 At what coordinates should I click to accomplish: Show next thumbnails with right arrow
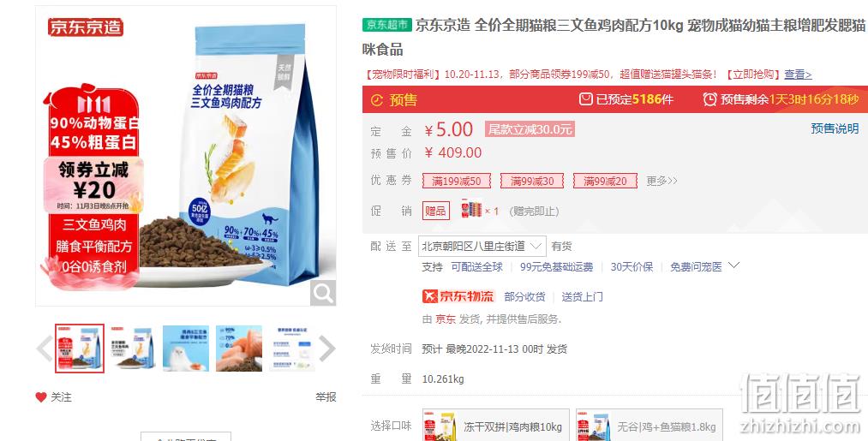tap(327, 349)
